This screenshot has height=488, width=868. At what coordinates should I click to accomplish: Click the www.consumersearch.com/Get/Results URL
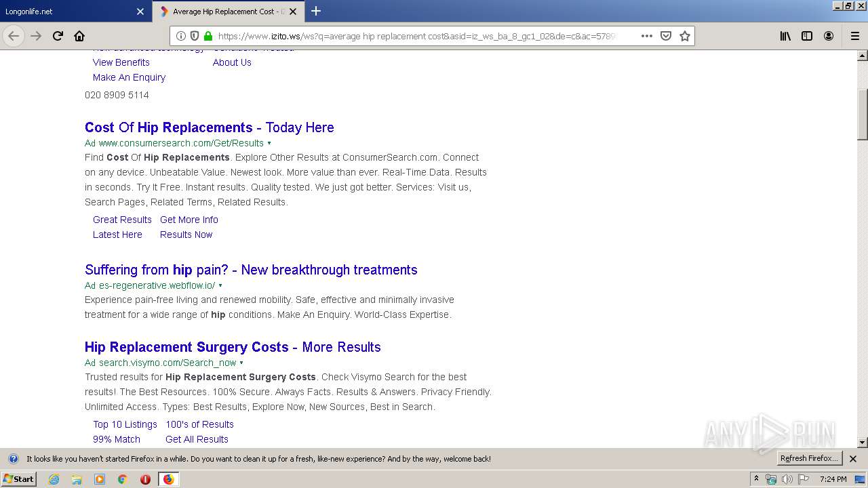click(x=181, y=143)
